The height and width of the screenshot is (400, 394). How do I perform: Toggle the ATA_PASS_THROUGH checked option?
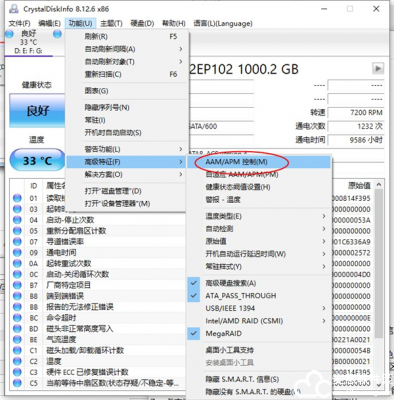(259, 296)
